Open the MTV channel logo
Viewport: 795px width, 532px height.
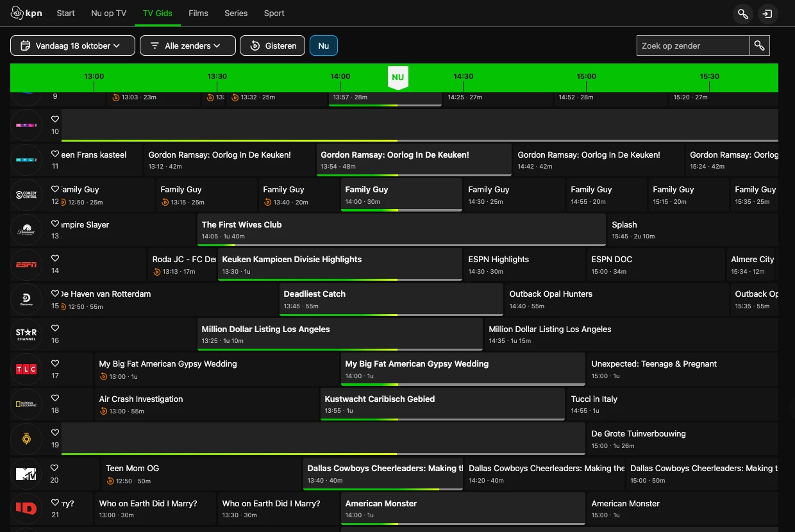coord(26,474)
